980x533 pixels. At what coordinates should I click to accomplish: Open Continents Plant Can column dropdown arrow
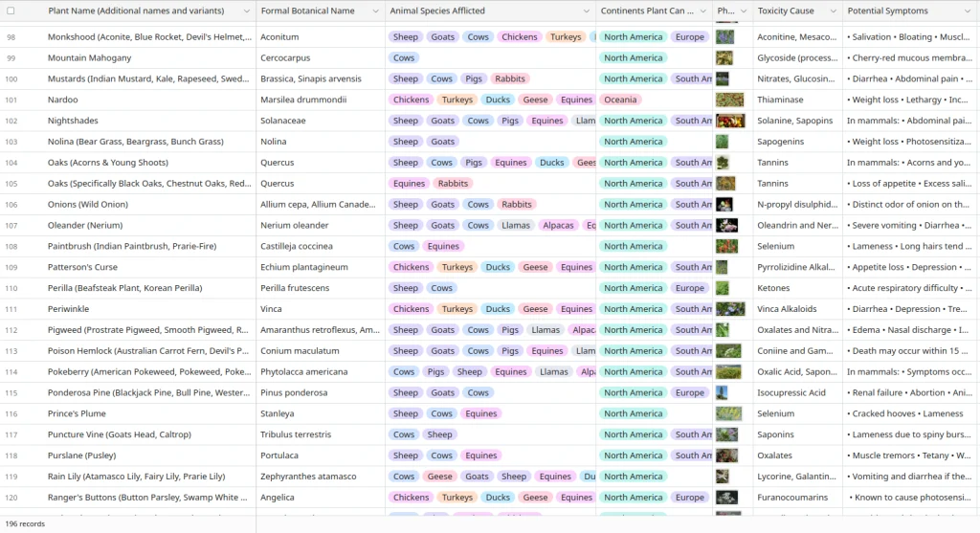click(x=703, y=11)
